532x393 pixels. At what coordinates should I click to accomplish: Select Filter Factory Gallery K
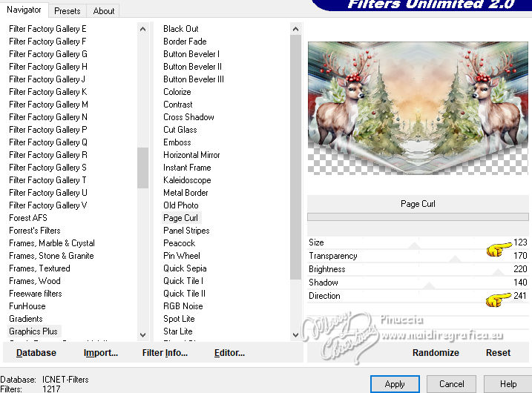coord(47,91)
